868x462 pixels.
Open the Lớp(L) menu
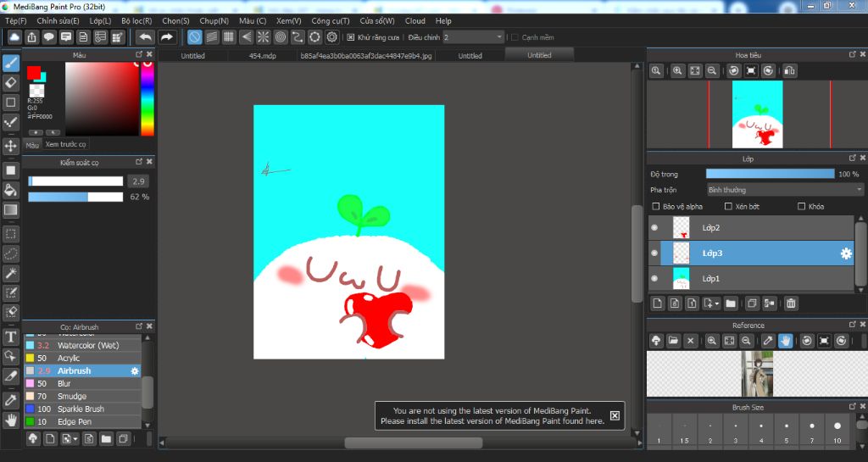pyautogui.click(x=100, y=20)
